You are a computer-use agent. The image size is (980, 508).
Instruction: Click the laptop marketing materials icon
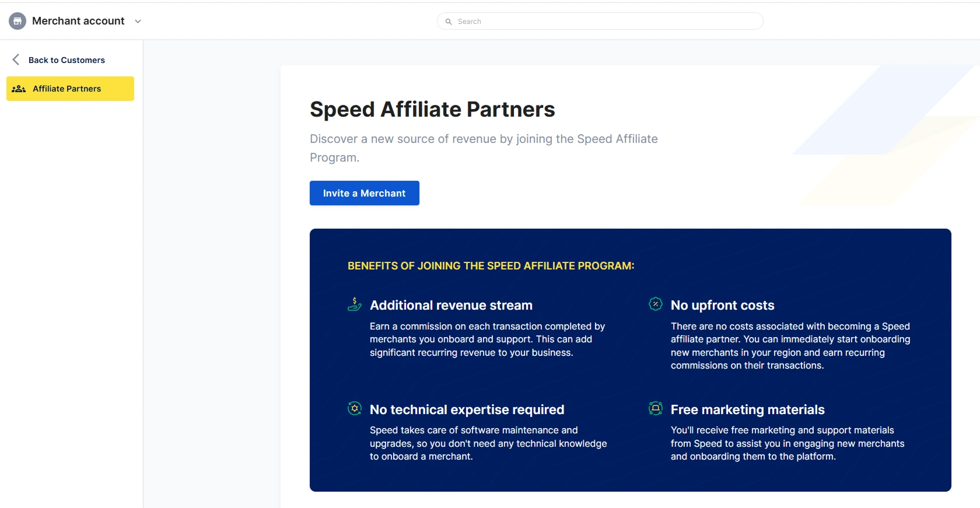point(656,408)
